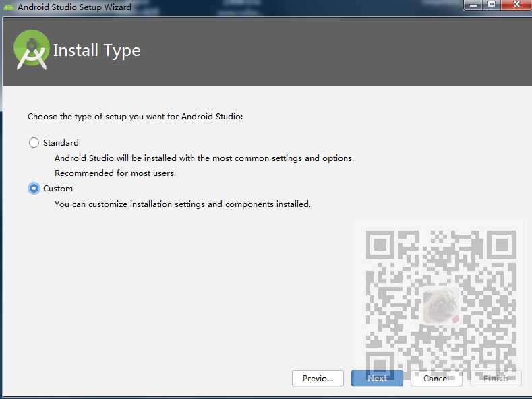Image resolution: width=532 pixels, height=399 pixels.
Task: Maximize the Setup Wizard window
Action: coord(492,5)
